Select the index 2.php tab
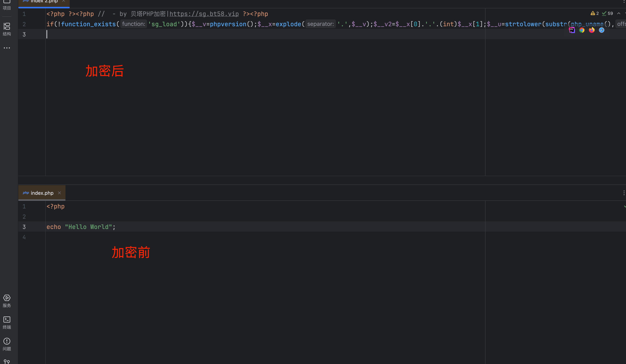This screenshot has height=364, width=626. pyautogui.click(x=44, y=2)
